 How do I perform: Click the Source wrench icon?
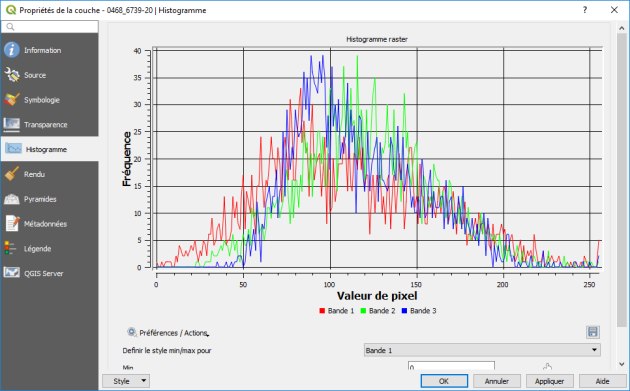coord(12,75)
